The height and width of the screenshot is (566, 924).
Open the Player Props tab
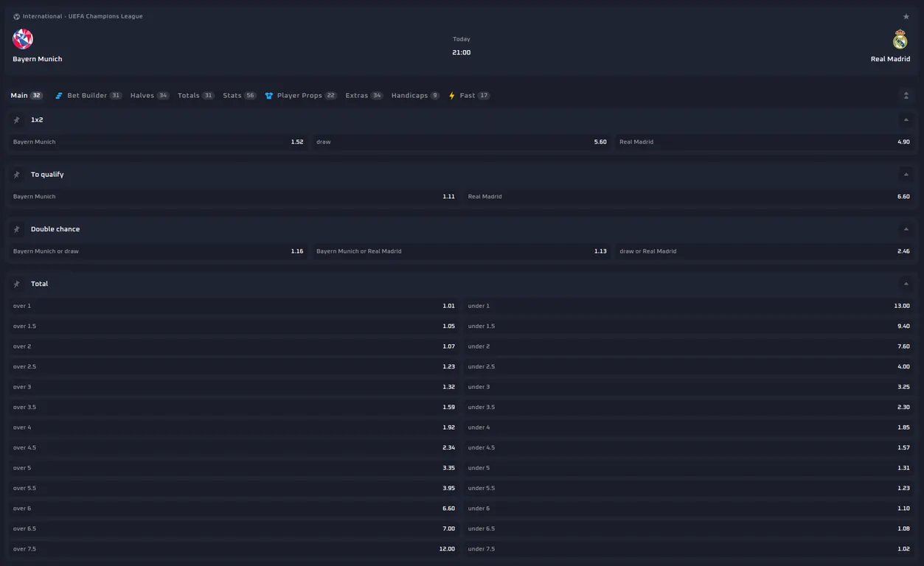point(301,96)
